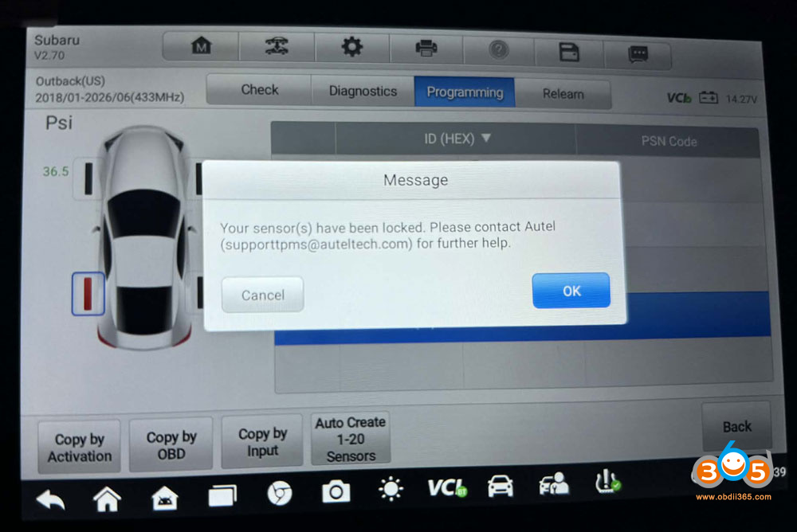
Task: Click the printer icon to print
Action: point(426,49)
